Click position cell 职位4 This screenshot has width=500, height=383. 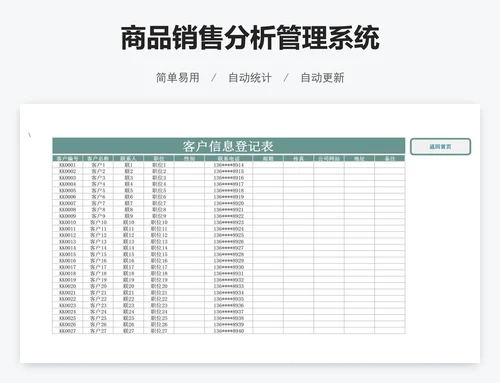point(159,184)
